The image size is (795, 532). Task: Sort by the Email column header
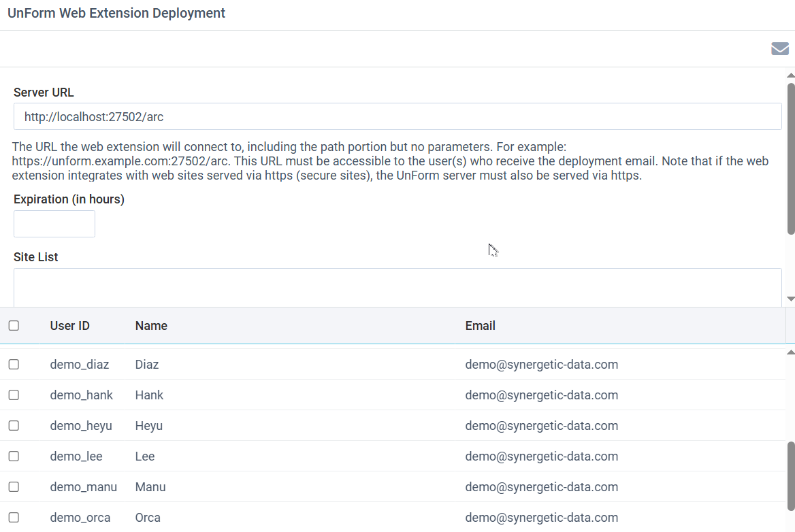coord(480,326)
